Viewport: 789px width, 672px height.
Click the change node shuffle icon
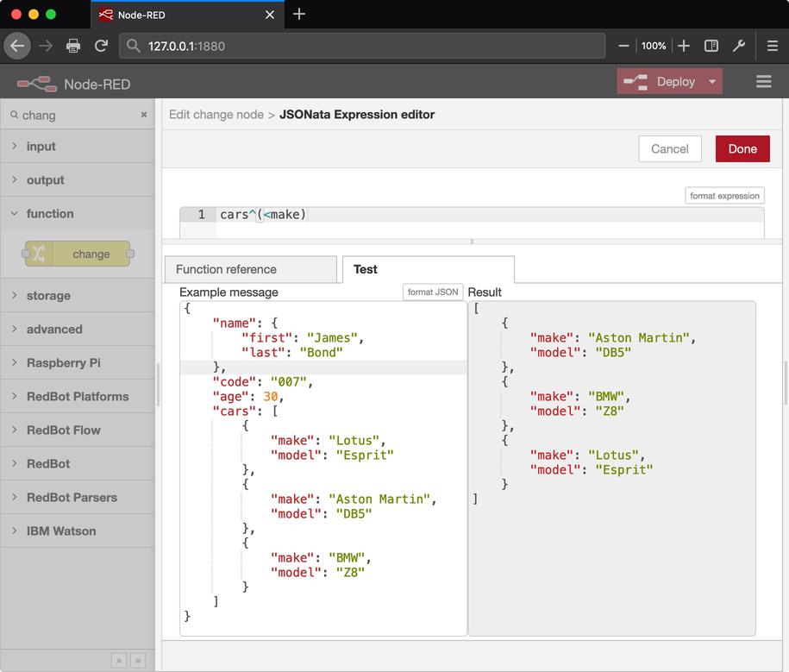click(x=39, y=254)
